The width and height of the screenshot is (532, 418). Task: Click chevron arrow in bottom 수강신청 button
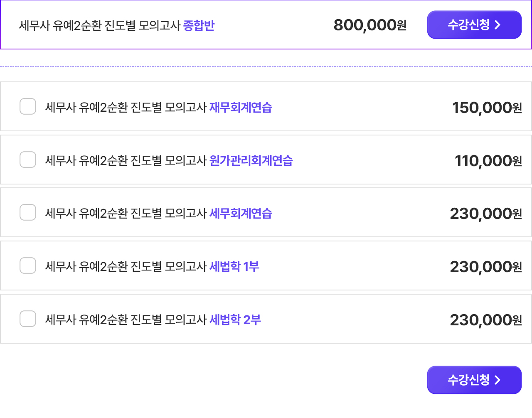(x=498, y=380)
